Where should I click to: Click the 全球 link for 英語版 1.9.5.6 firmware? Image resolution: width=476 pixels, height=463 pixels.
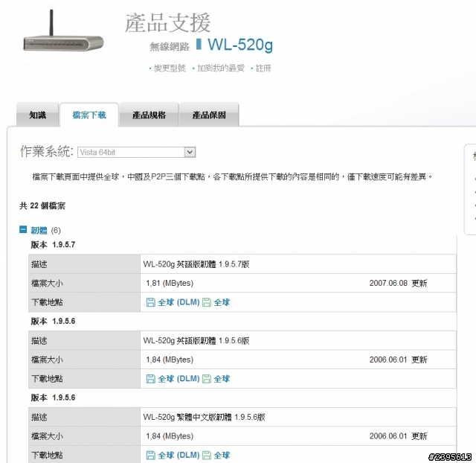(x=222, y=379)
